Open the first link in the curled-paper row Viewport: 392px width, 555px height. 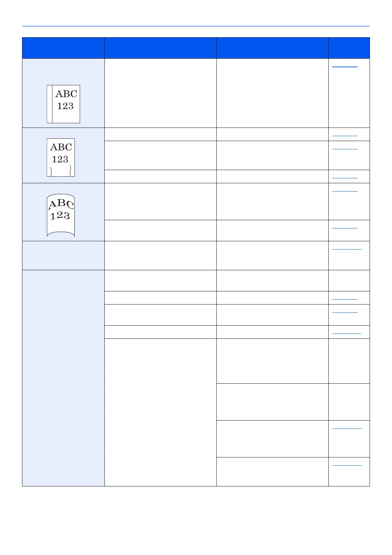pyautogui.click(x=345, y=190)
